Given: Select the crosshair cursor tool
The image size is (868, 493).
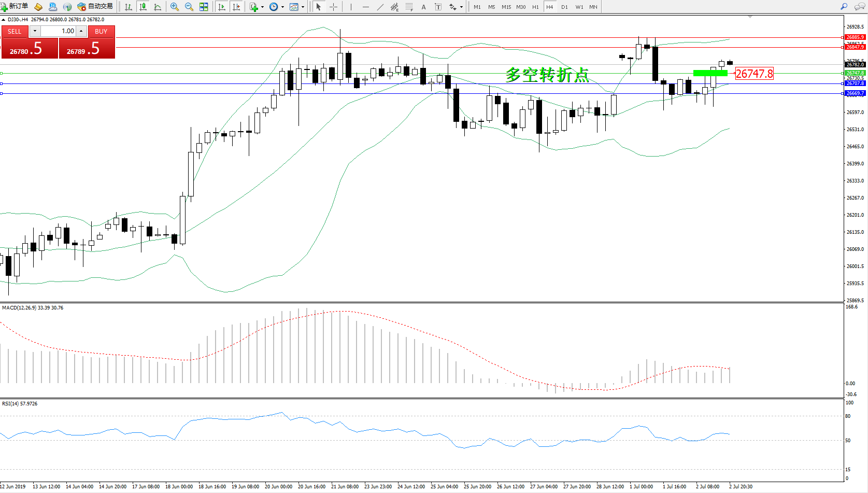Looking at the screenshot, I should point(333,7).
